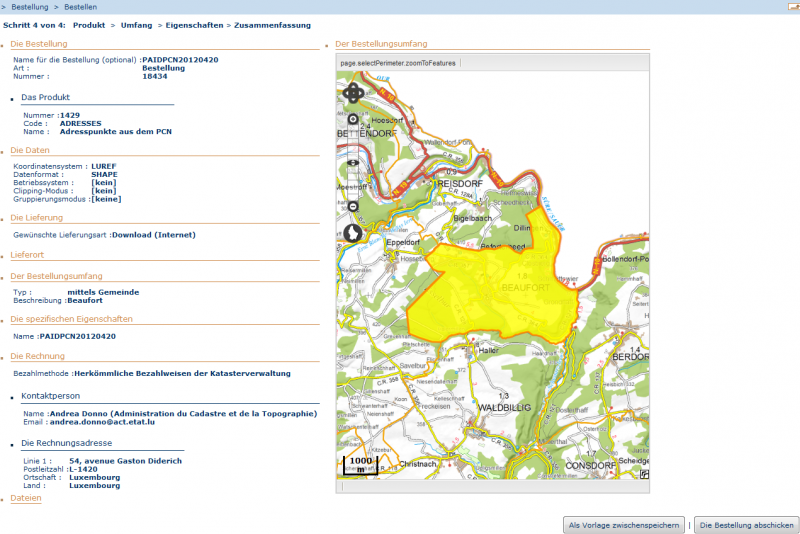Click product number 1429
The width and height of the screenshot is (800, 534).
coord(70,115)
